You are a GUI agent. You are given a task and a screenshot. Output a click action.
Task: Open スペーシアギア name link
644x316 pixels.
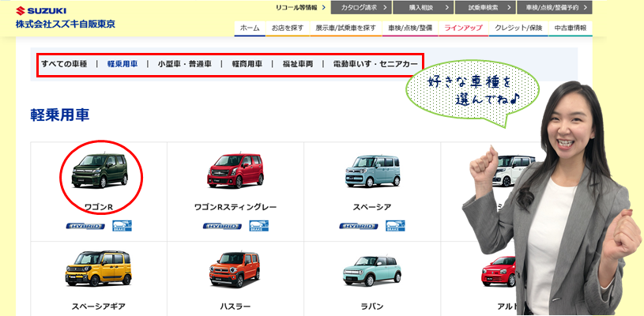pos(99,307)
